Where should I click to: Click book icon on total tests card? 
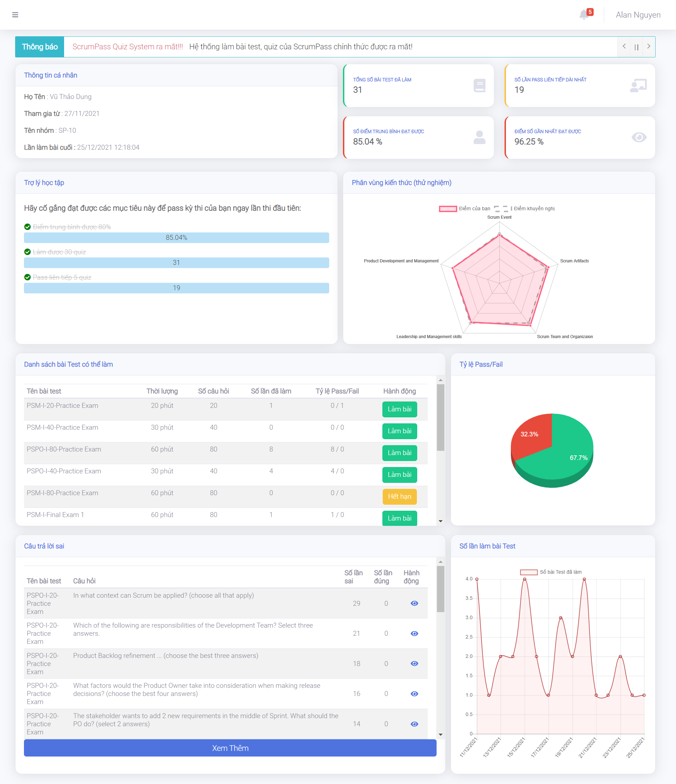(x=479, y=86)
